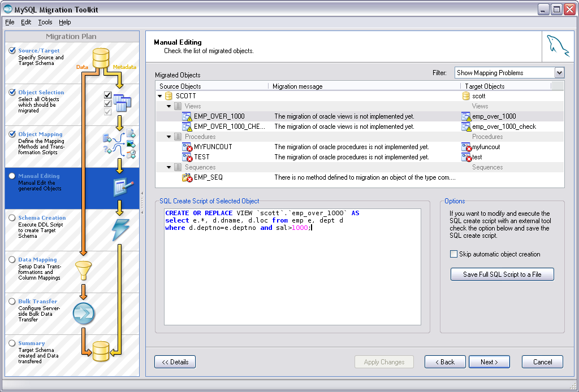The image size is (579, 392).
Task: Click the sequence error icon beside EMP_SEQ
Action: 187,178
